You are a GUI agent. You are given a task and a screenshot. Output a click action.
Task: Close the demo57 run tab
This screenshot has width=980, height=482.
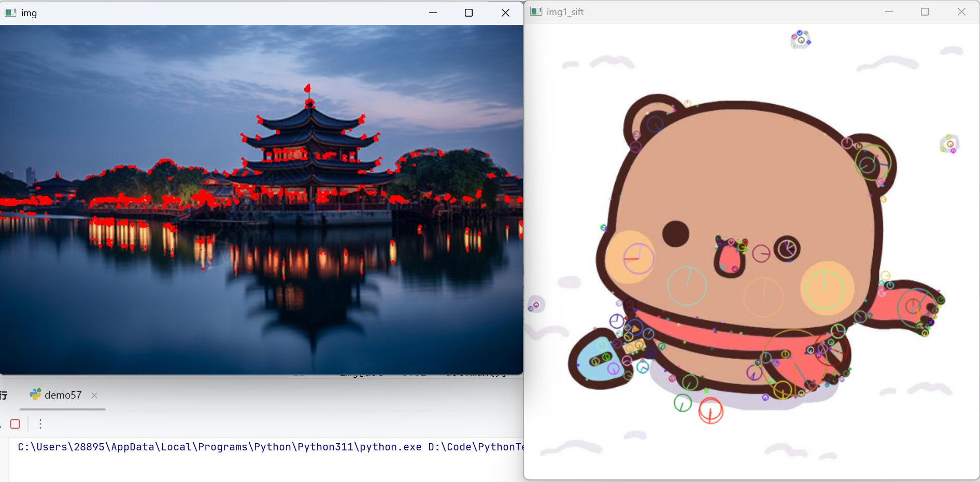(x=94, y=395)
